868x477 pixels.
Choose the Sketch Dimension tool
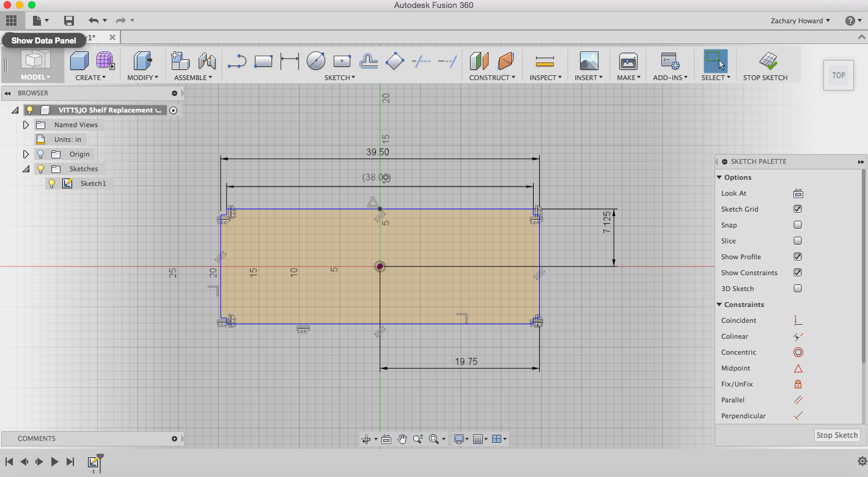coord(289,60)
